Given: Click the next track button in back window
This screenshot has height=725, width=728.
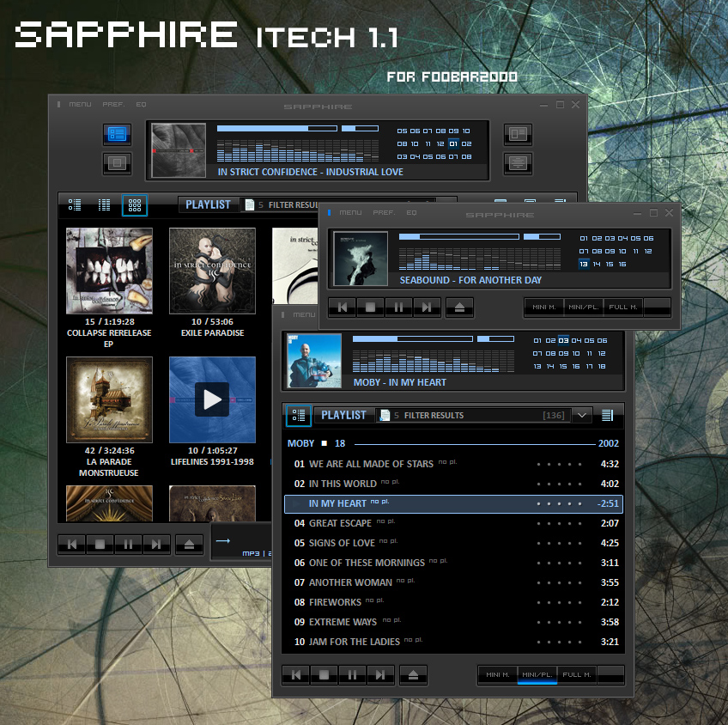Looking at the screenshot, I should [x=156, y=545].
